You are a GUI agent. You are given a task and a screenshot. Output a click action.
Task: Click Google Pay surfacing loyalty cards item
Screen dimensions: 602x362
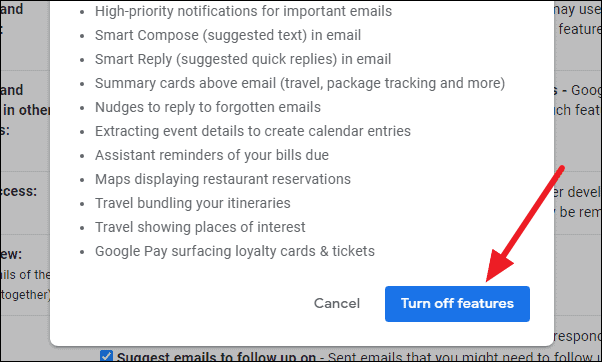[235, 251]
